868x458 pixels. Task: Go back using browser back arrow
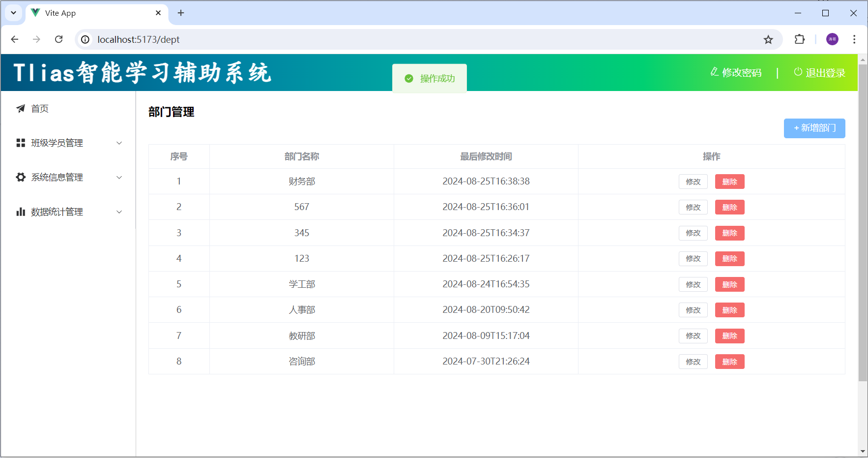(x=15, y=39)
